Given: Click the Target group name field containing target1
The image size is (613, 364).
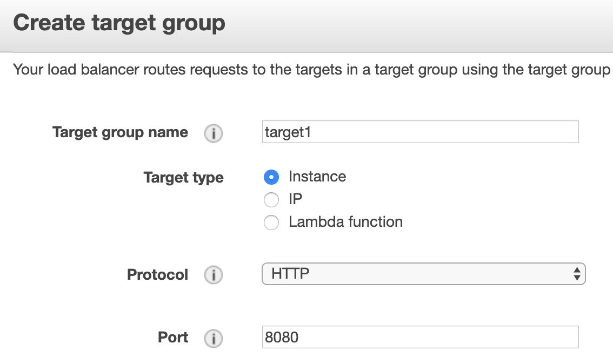Looking at the screenshot, I should coord(420,132).
